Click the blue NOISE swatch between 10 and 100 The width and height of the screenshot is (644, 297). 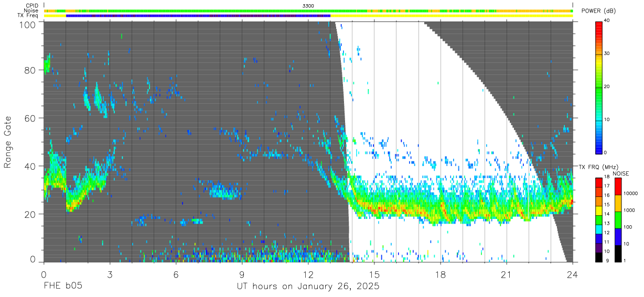[617, 236]
